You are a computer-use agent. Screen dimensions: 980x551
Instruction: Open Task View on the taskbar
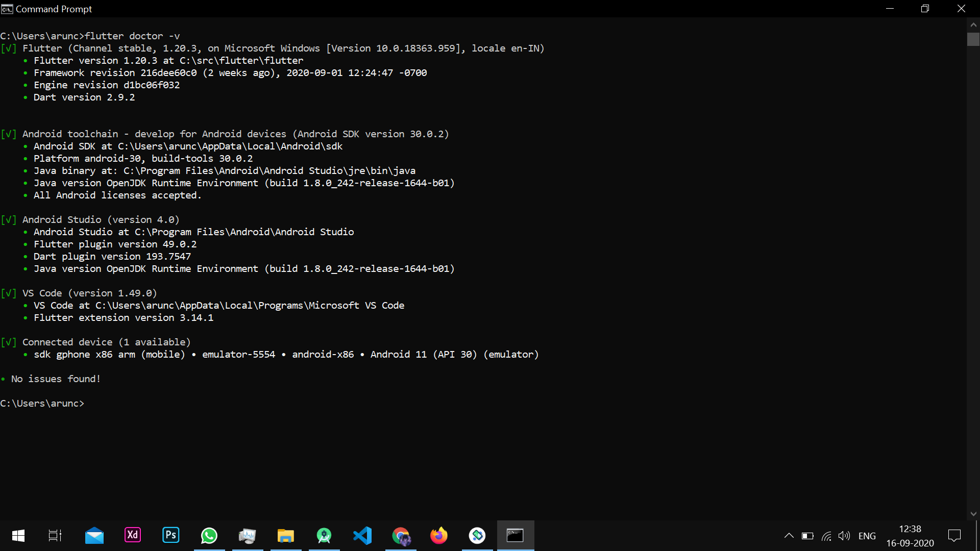(x=55, y=536)
